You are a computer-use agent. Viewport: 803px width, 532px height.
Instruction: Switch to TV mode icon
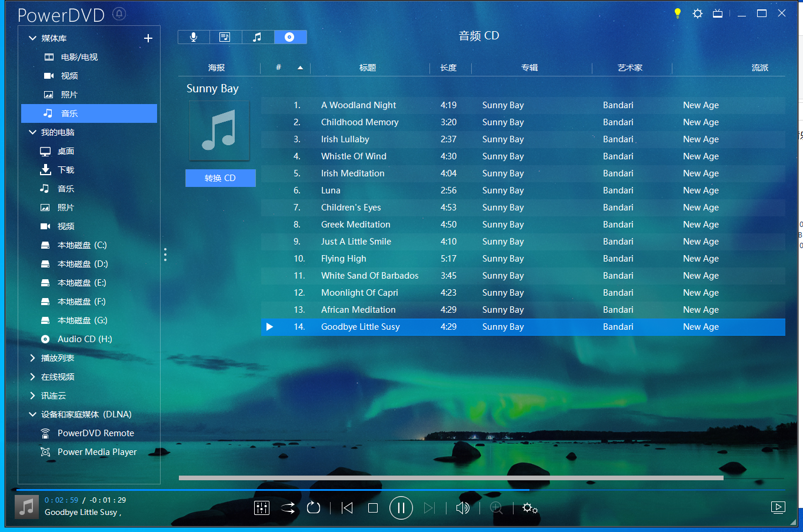[718, 13]
